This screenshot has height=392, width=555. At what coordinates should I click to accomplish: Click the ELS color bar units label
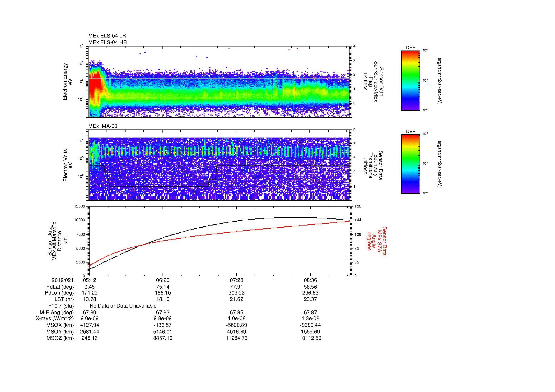click(x=440, y=81)
